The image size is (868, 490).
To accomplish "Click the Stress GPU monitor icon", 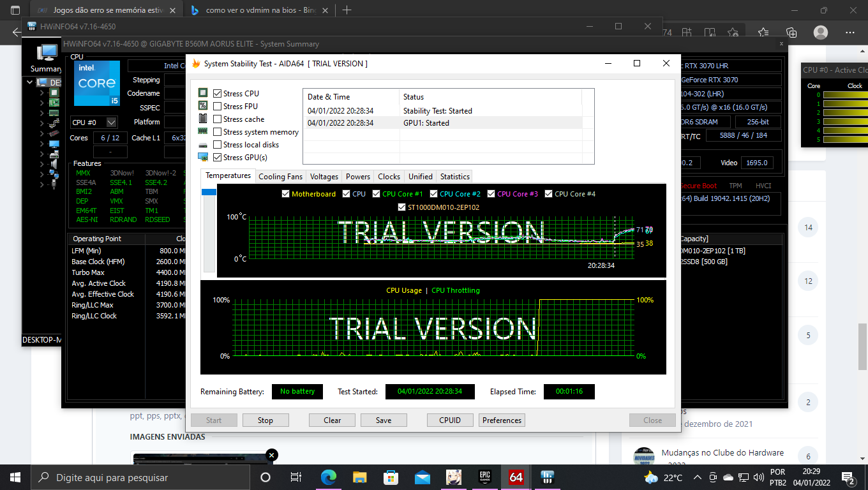I will 203,157.
